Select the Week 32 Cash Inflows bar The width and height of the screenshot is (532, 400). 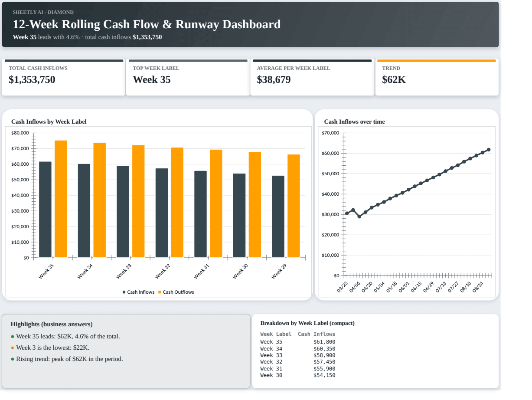pos(162,213)
